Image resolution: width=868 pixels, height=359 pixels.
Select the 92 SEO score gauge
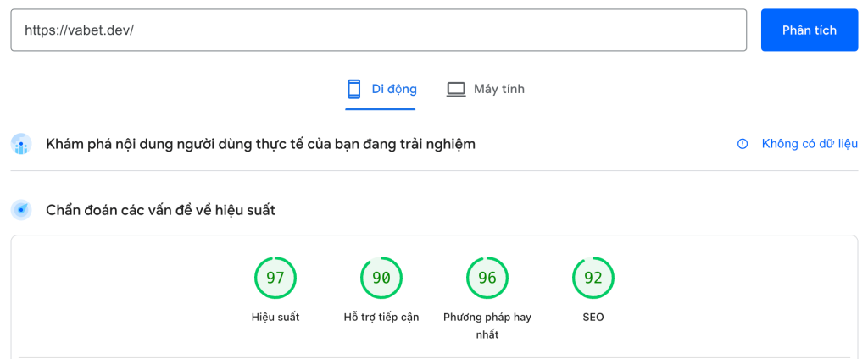[x=593, y=278]
